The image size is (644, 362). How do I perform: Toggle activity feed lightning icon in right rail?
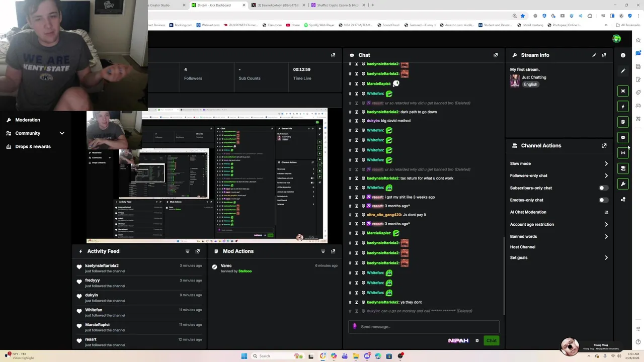623,107
